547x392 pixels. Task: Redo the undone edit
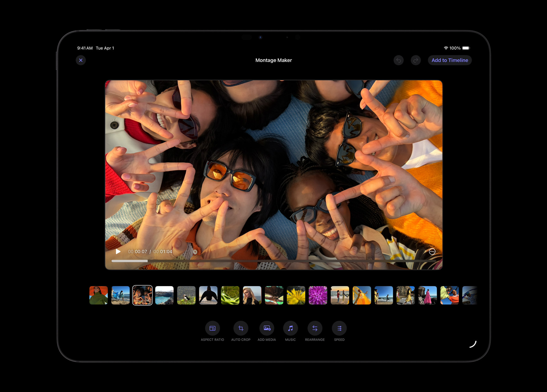pyautogui.click(x=416, y=60)
